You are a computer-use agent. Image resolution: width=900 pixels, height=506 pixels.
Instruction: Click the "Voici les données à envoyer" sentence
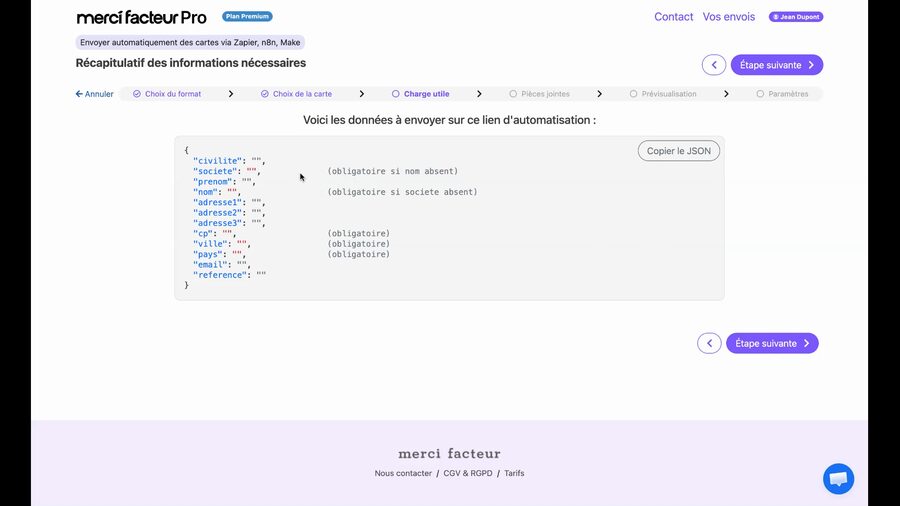click(x=449, y=120)
